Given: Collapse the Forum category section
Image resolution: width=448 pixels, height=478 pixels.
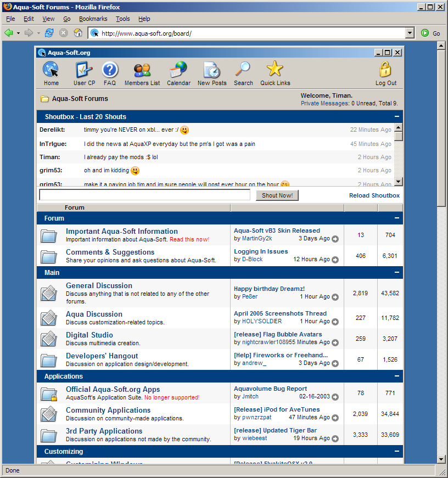Looking at the screenshot, I should (397, 218).
